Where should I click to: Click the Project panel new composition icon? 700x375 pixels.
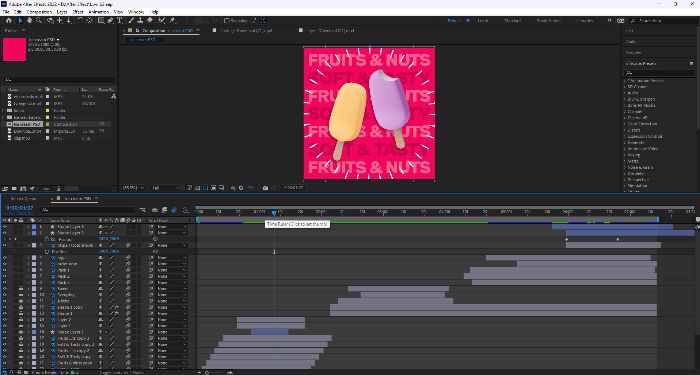click(23, 189)
